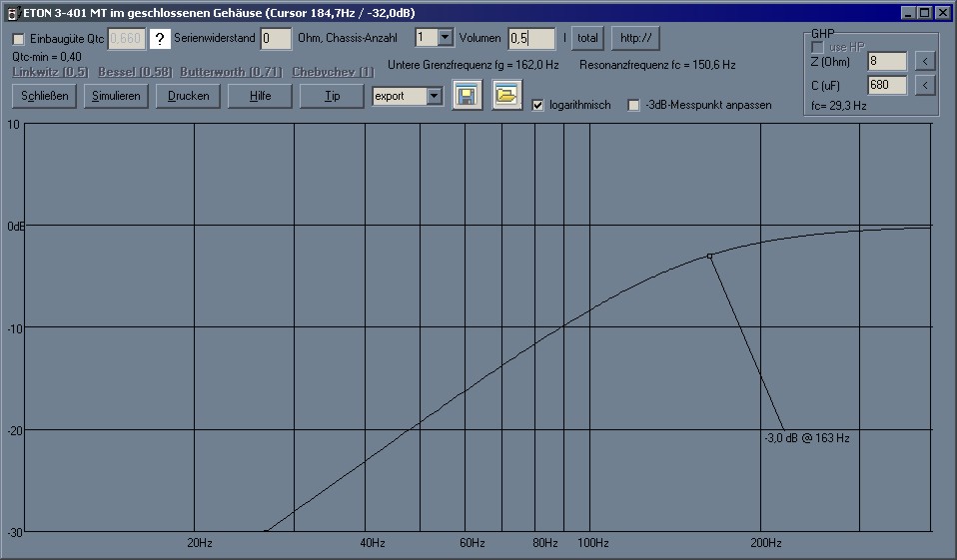
Task: Click the C (uF) input field
Action: [x=887, y=85]
